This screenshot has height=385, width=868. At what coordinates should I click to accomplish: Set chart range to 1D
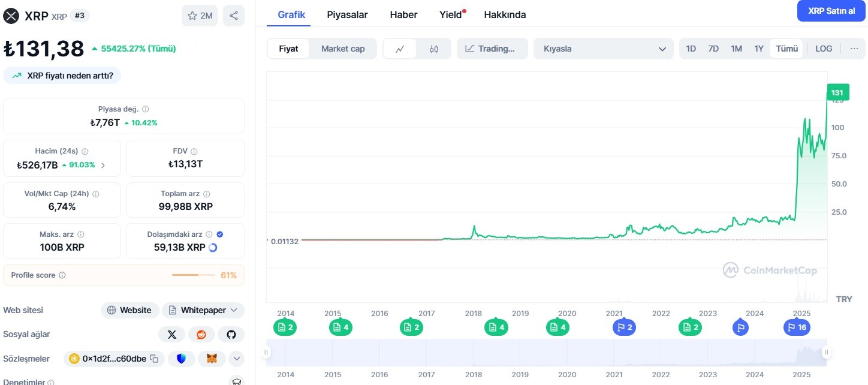(691, 49)
